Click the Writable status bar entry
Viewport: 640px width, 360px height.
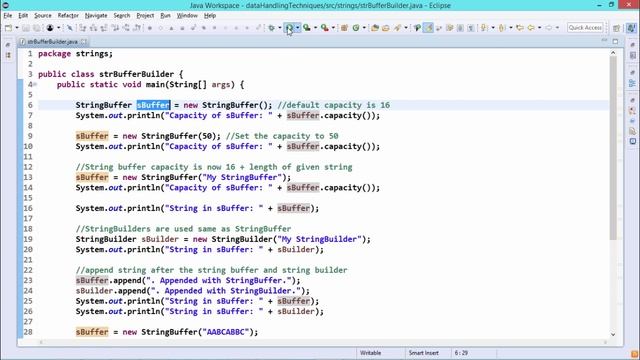(x=370, y=353)
